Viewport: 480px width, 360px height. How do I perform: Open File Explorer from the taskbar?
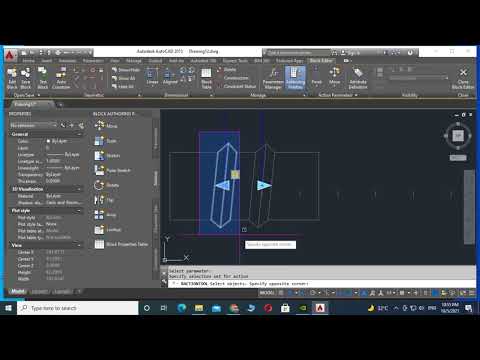[x=199, y=308]
